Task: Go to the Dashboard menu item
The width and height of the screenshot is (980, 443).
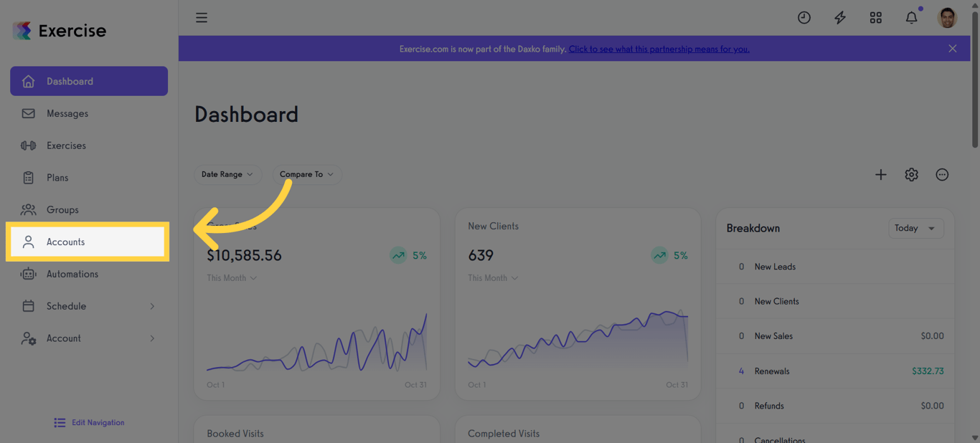Action: (x=70, y=81)
